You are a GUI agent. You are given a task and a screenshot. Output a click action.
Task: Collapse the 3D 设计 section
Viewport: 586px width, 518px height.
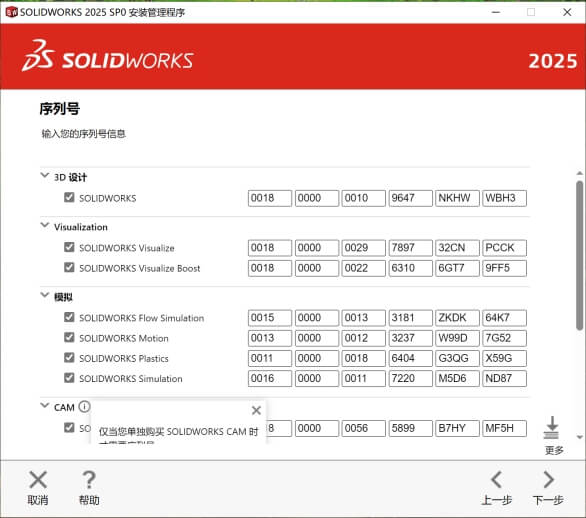coord(45,175)
